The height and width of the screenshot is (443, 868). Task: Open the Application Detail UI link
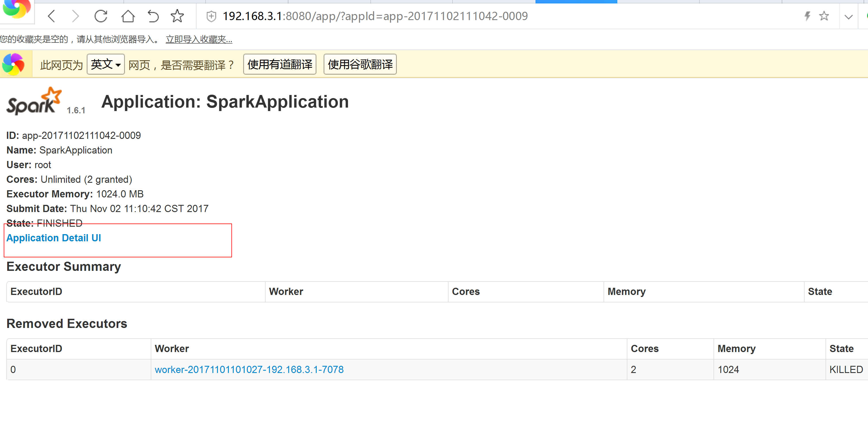[54, 238]
